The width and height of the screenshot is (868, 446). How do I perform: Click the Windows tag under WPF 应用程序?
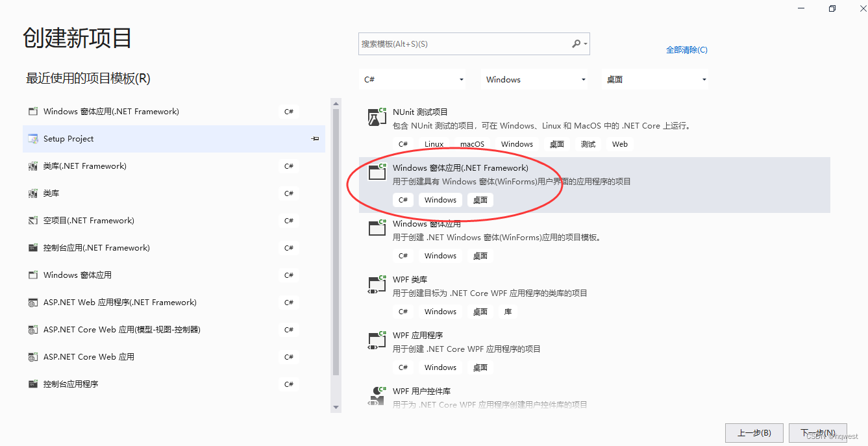pos(441,367)
